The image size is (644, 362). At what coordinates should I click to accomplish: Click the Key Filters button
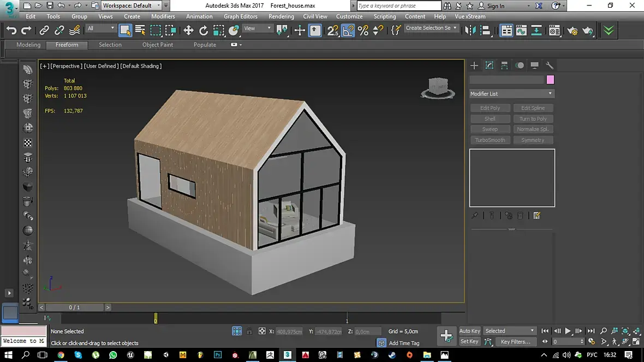(516, 342)
